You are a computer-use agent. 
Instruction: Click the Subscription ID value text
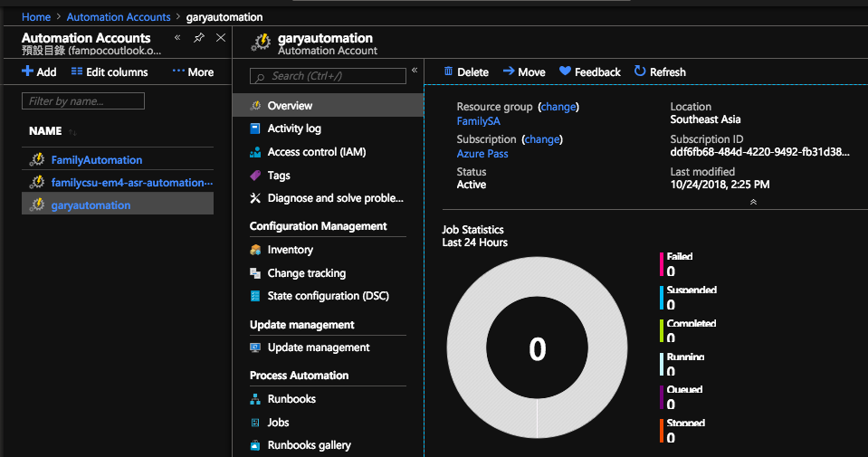click(759, 152)
